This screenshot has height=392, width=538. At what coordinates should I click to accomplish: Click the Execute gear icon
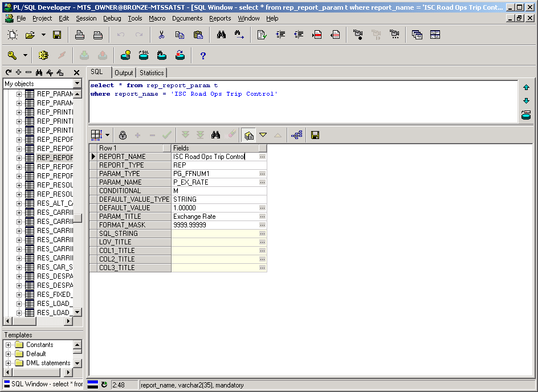(43, 55)
